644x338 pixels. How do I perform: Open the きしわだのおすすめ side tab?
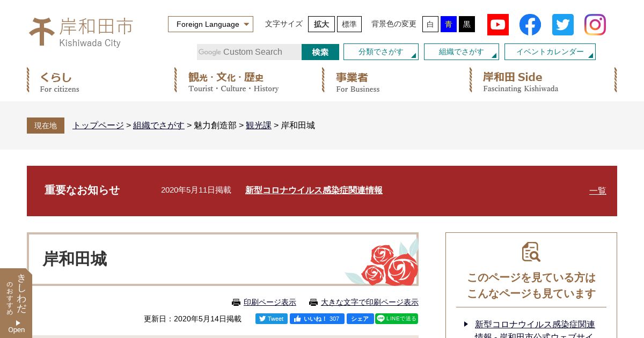(16, 303)
